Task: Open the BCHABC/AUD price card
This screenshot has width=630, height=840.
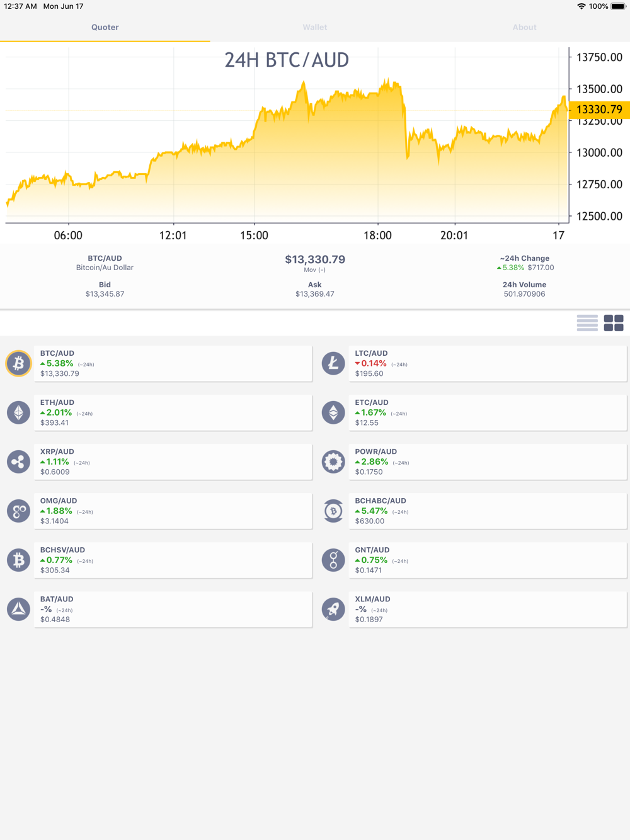Action: pos(488,511)
